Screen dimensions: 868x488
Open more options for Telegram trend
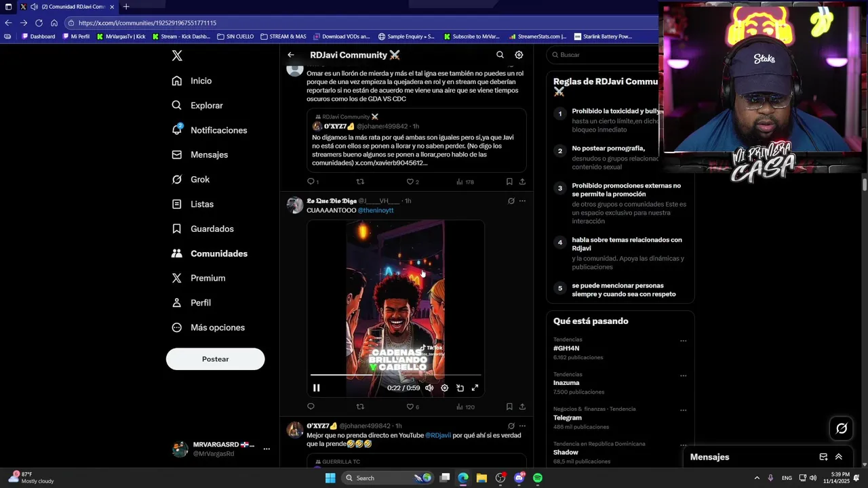point(683,410)
